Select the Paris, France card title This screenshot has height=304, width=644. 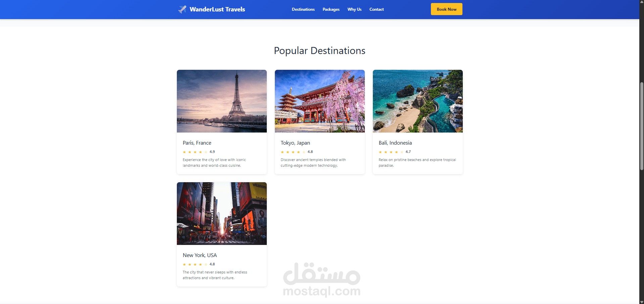197,143
